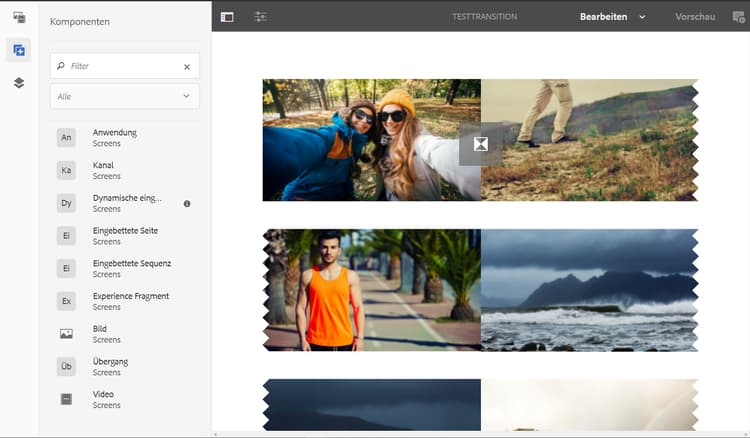Select the dark cloudy sky image at bottom
The height and width of the screenshot is (438, 750).
click(x=372, y=405)
